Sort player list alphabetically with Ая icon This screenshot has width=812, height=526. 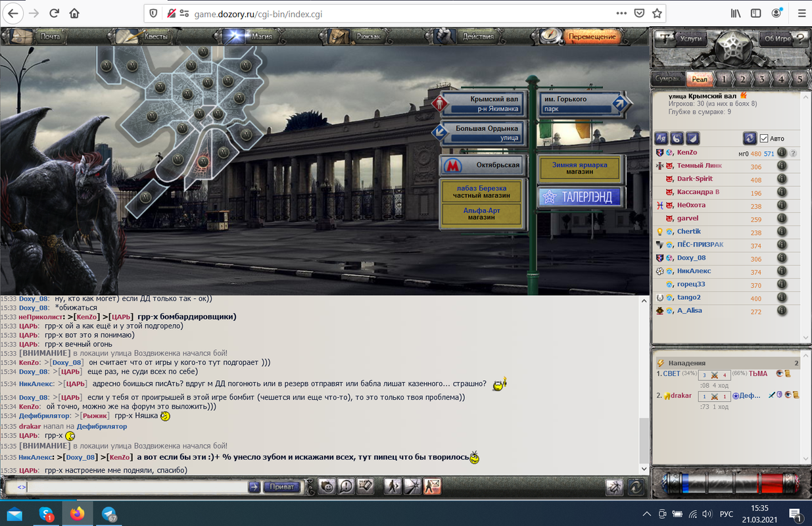[x=661, y=138]
